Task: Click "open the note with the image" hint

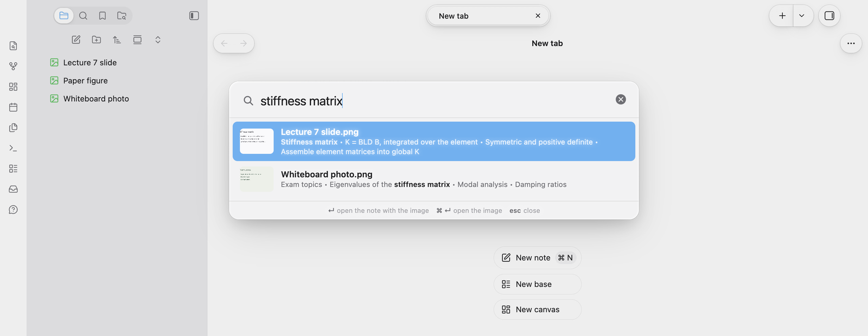Action: tap(379, 211)
